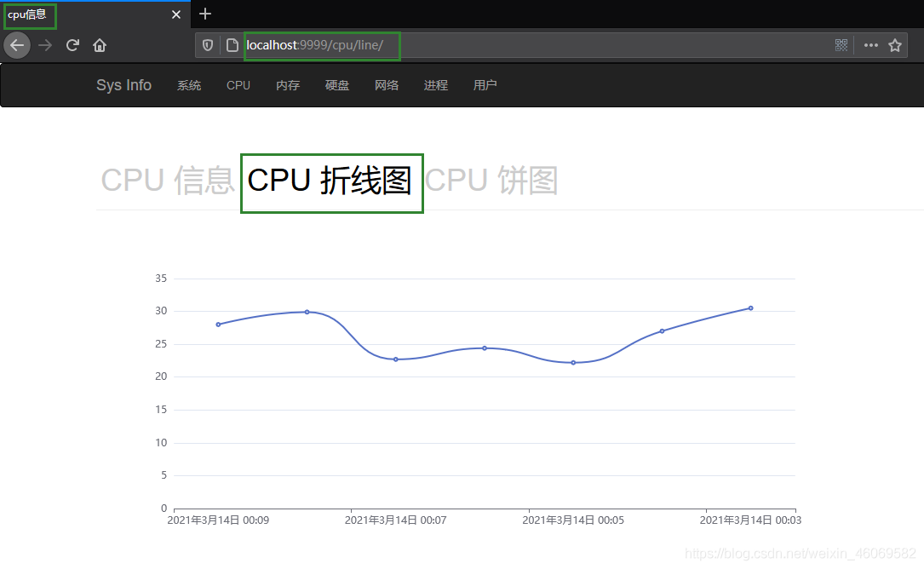Close the cpu信息 browser tab

[176, 14]
